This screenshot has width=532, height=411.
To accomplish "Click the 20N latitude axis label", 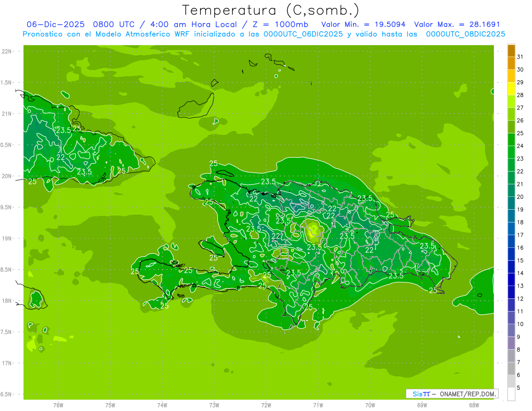I will 8,176.
